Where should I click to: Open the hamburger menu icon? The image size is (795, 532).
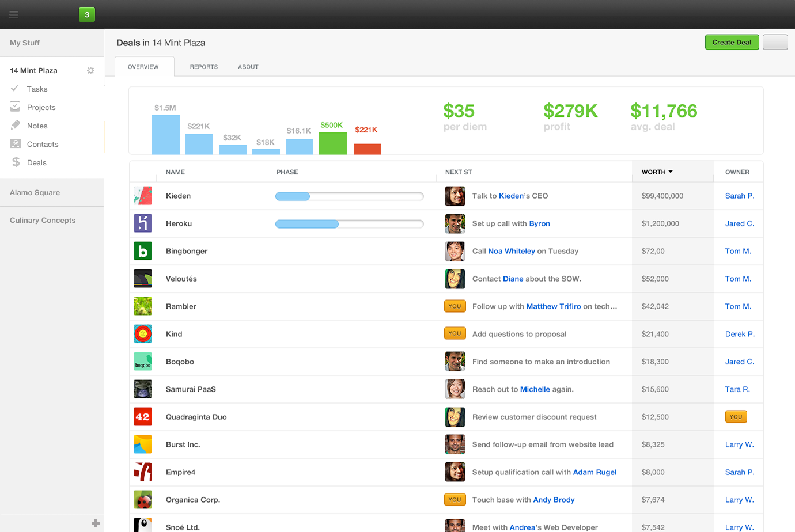(14, 14)
